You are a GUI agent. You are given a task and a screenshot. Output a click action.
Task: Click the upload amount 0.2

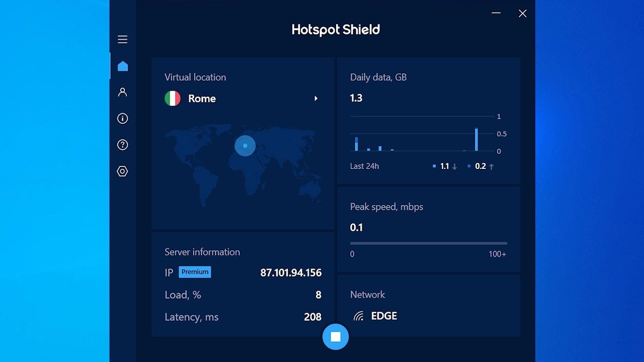tap(480, 166)
